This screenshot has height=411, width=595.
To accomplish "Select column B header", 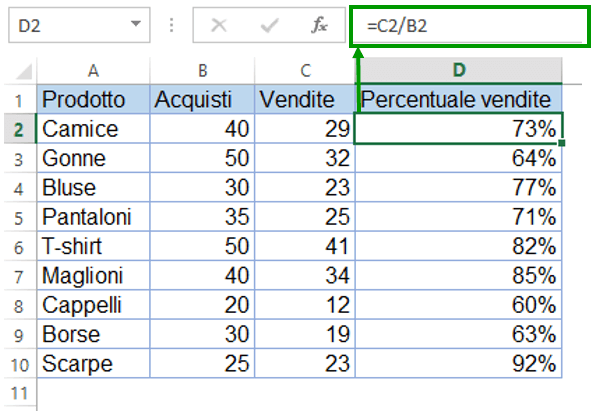I will [x=202, y=71].
